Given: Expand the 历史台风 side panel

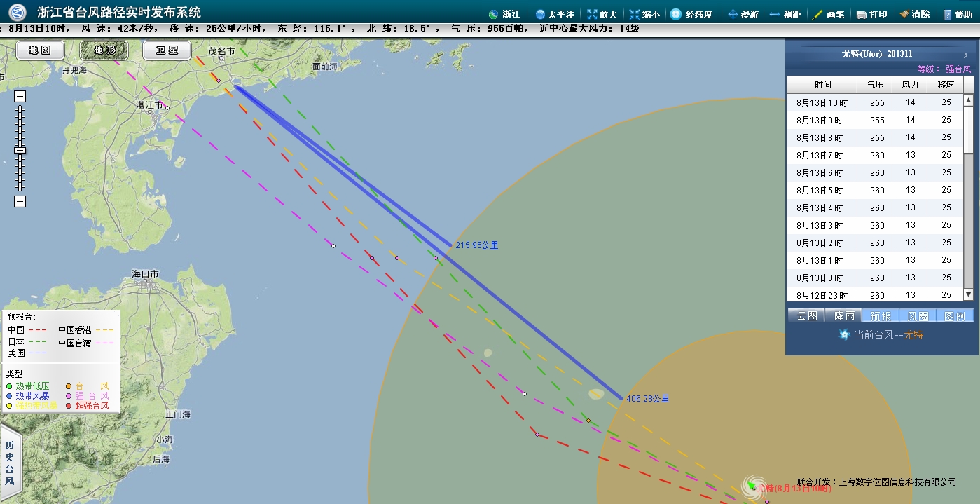Looking at the screenshot, I should [x=10, y=464].
